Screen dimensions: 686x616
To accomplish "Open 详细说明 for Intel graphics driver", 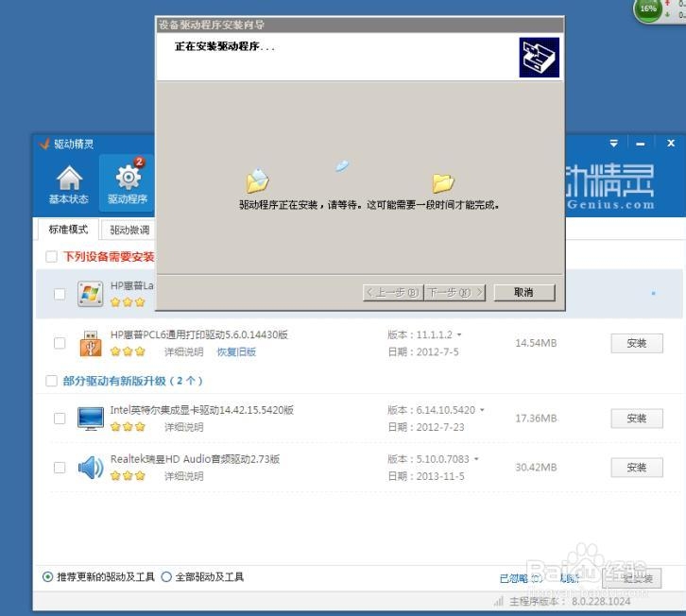I will 183,427.
